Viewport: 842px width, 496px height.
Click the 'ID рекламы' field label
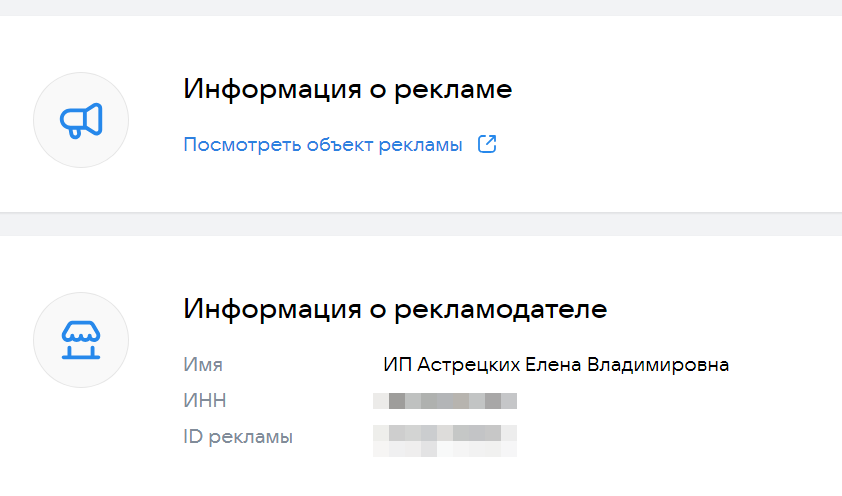pyautogui.click(x=238, y=437)
